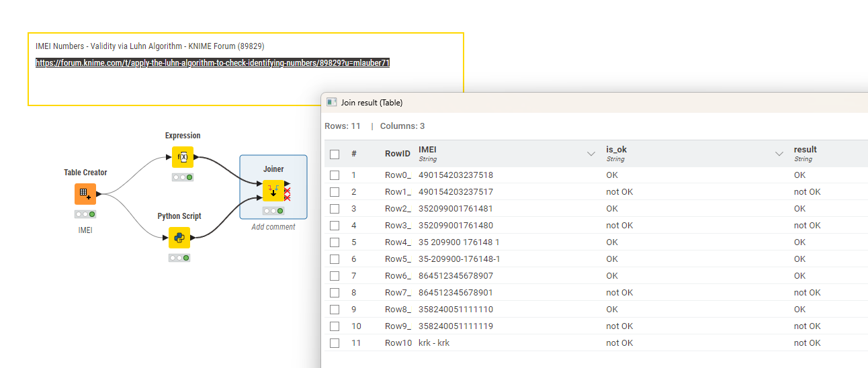Image resolution: width=868 pixels, height=368 pixels.
Task: Click the Python Script node status indicator
Action: [x=179, y=258]
